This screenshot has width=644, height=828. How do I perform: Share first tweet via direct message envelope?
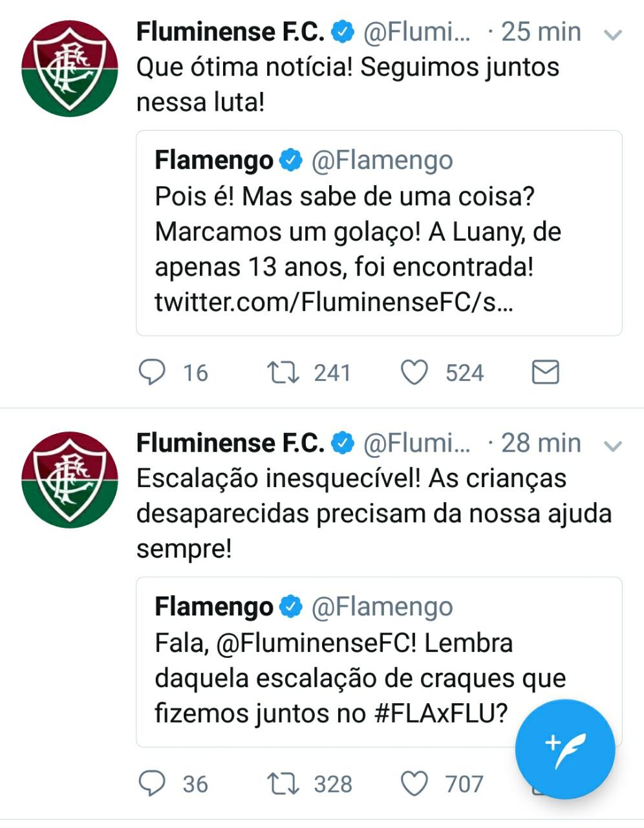(x=545, y=373)
